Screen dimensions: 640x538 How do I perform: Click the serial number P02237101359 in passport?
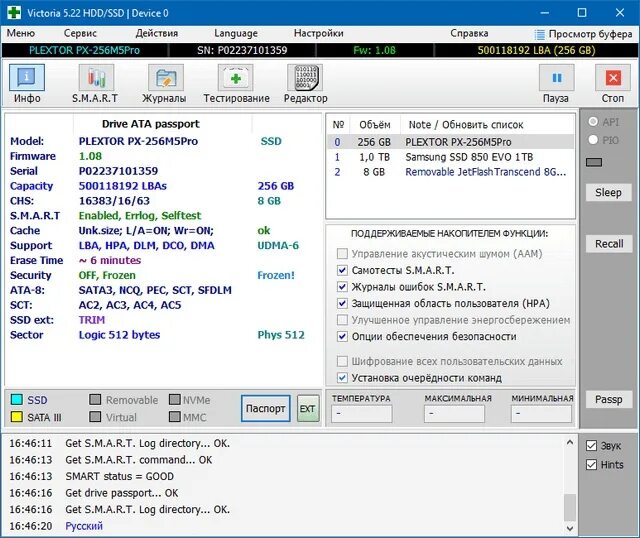point(118,171)
